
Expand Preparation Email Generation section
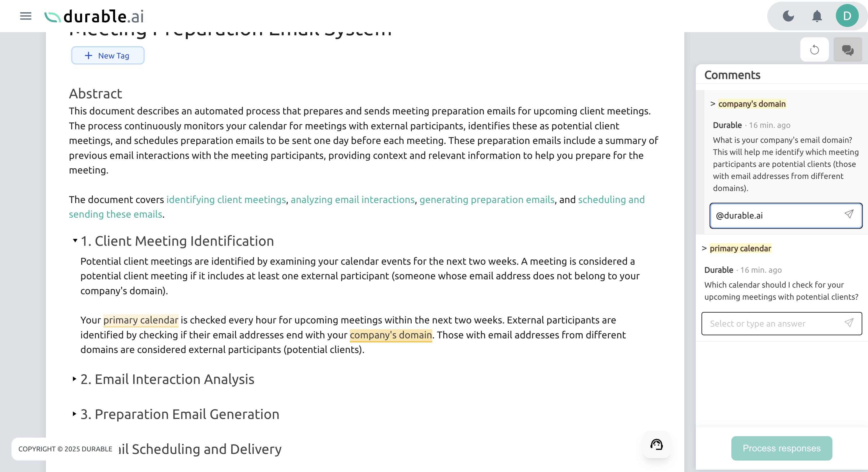click(74, 414)
